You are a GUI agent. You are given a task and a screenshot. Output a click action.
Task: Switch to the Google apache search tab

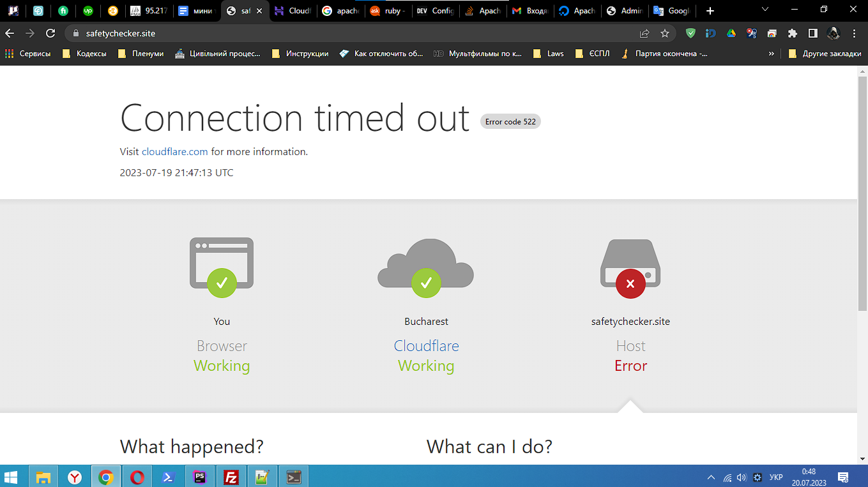click(x=341, y=11)
